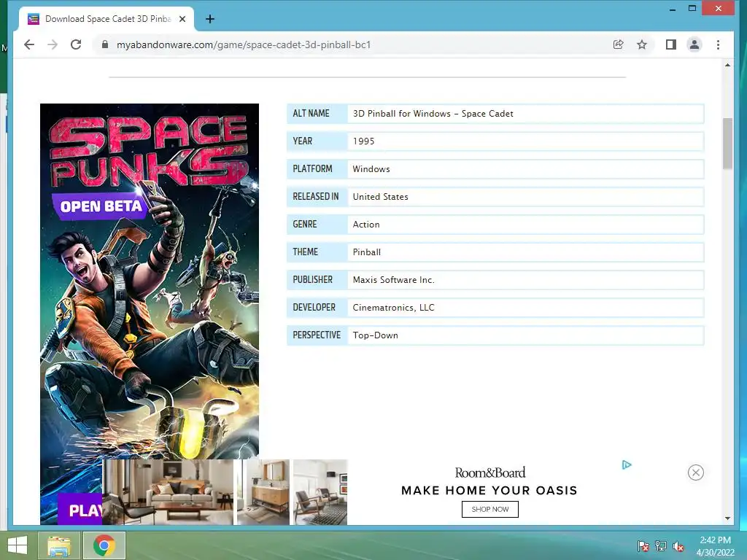Screen dimensions: 747x560
Task: Click the Action genre link
Action: click(x=366, y=225)
